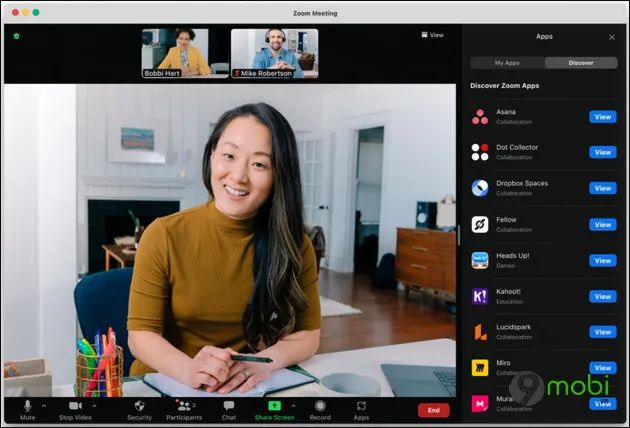
Task: Open audio options arrow next to Mute
Action: coord(44,406)
